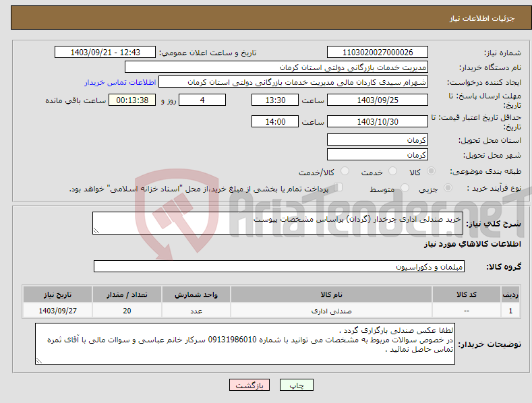Click the نام کالا column header

[331, 294]
